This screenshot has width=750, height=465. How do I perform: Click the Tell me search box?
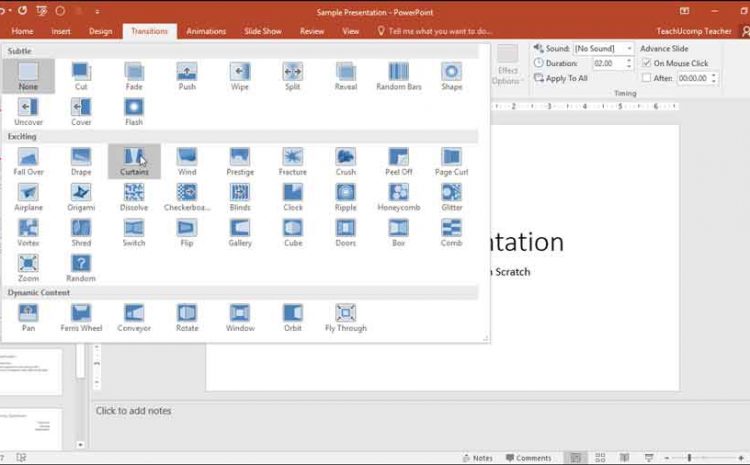click(x=434, y=31)
